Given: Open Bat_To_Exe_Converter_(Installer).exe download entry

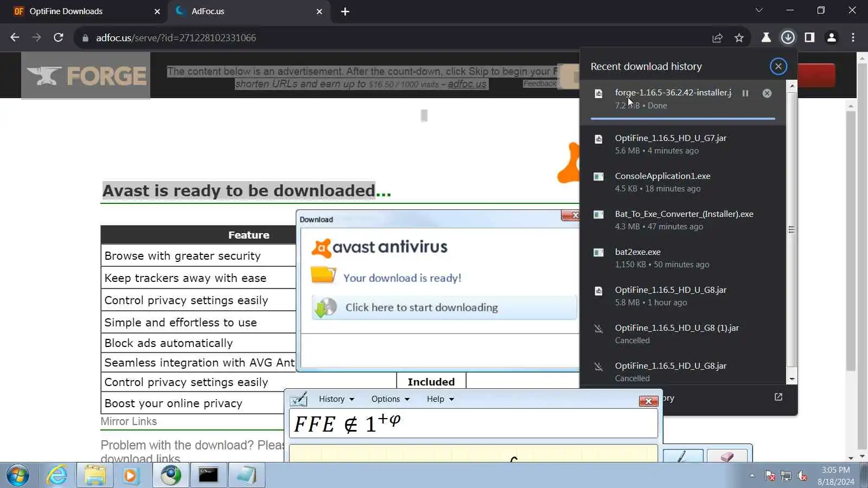Looking at the screenshot, I should click(682, 220).
